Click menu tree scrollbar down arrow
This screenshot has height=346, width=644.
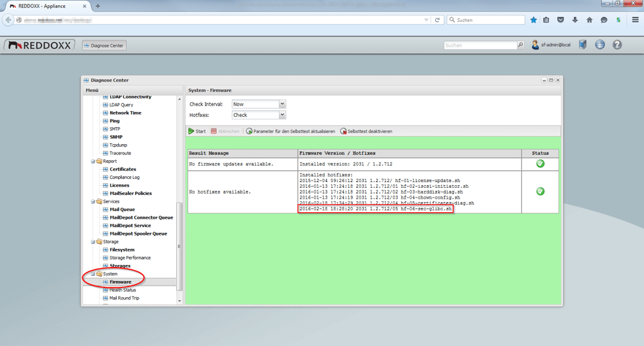(x=179, y=301)
